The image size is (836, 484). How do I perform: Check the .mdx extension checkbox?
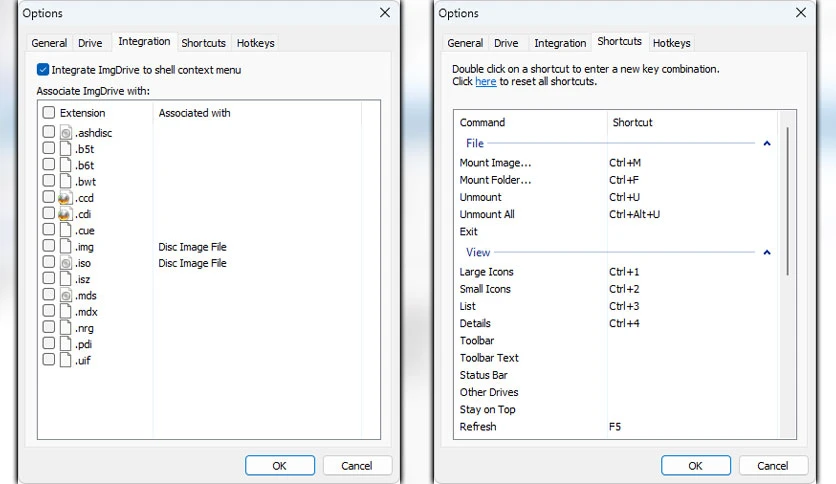tap(49, 310)
